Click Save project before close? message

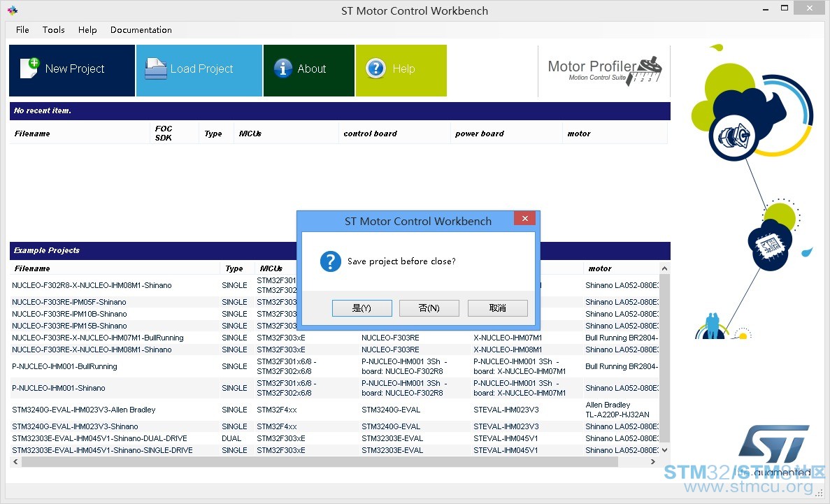(x=401, y=261)
